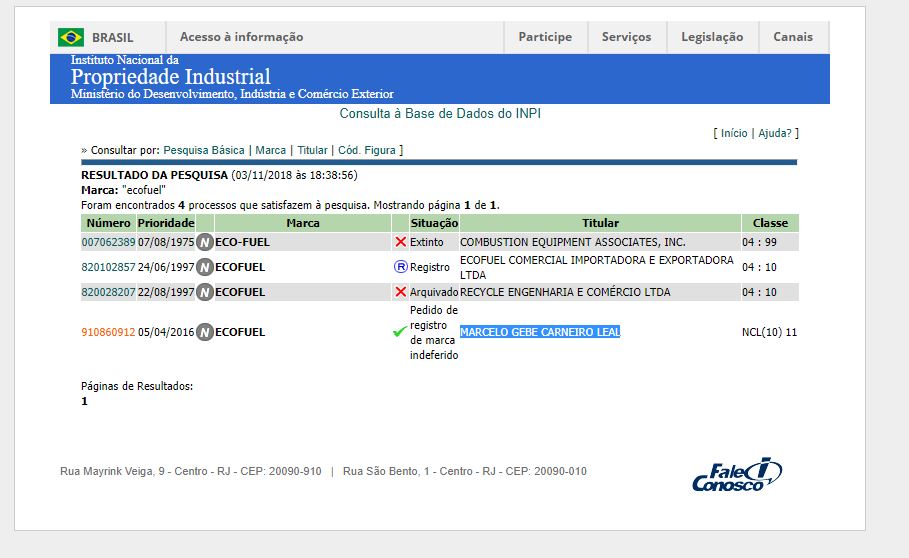Open process number 007062389

click(x=108, y=242)
